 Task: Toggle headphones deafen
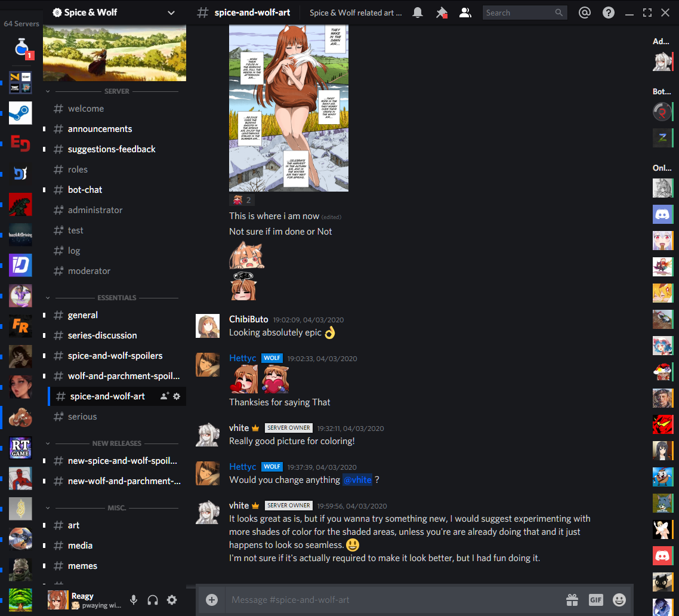pos(153,600)
